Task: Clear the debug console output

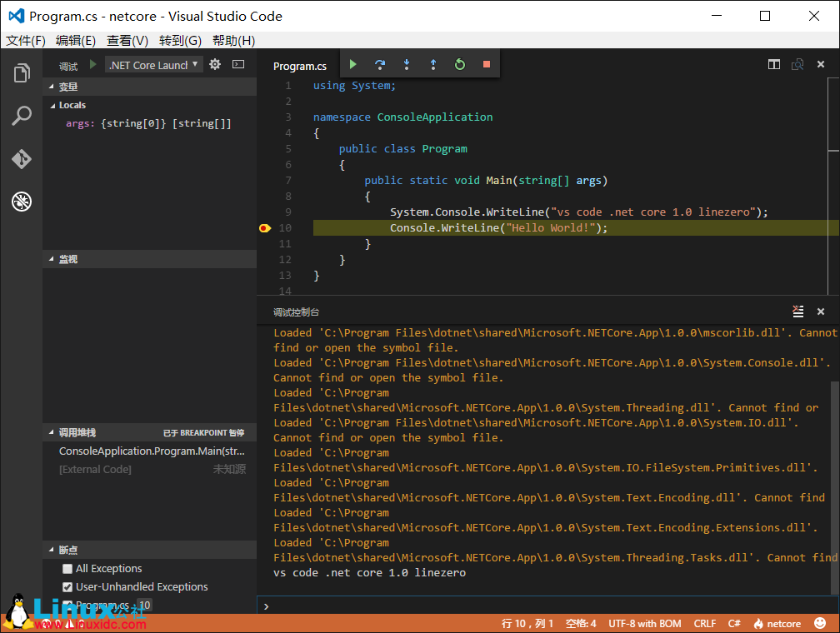Action: point(797,312)
